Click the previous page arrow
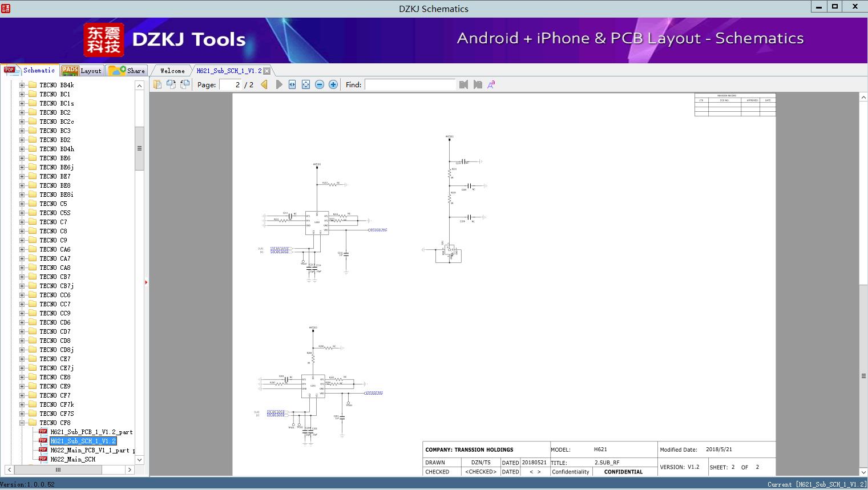The width and height of the screenshot is (868, 490). (264, 84)
